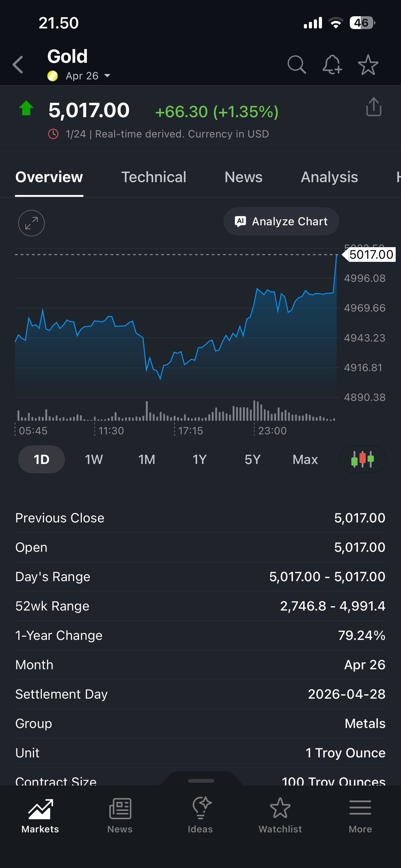Expand the chart to fullscreen
Viewport: 401px width, 868px height.
(31, 223)
